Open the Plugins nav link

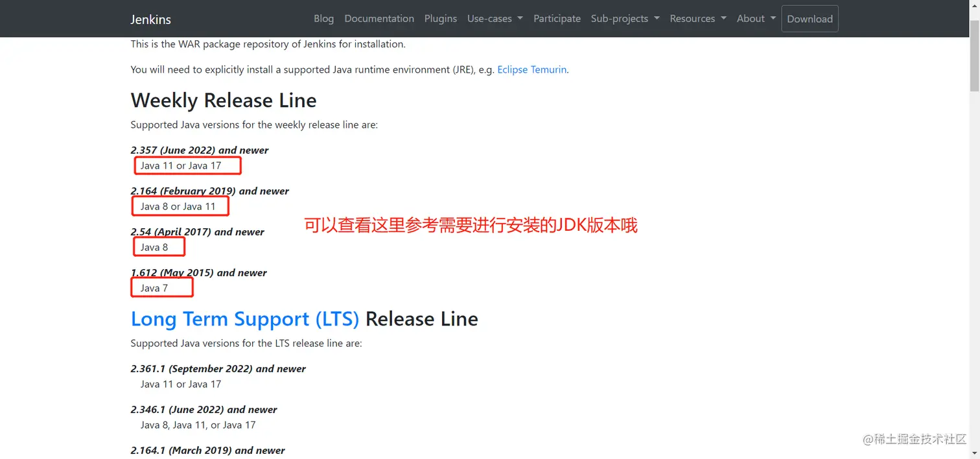click(441, 19)
